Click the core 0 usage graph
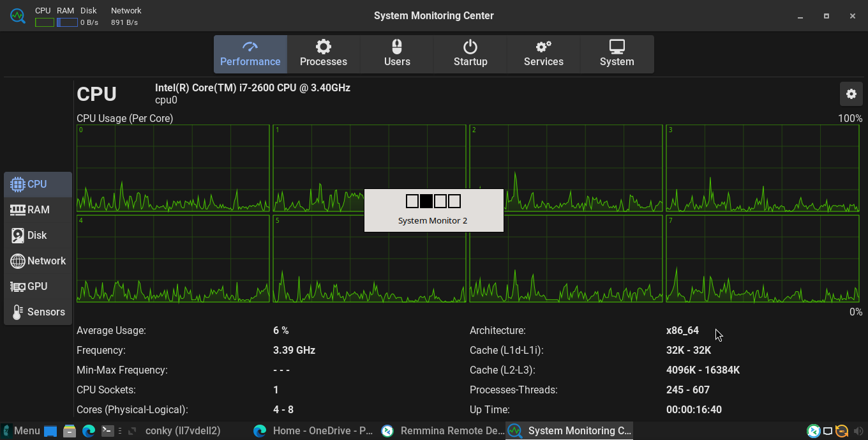Image resolution: width=868 pixels, height=440 pixels. 173,168
